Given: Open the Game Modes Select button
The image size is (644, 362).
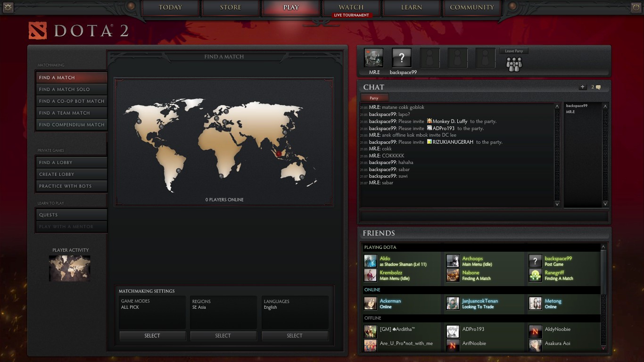Looking at the screenshot, I should 152,336.
